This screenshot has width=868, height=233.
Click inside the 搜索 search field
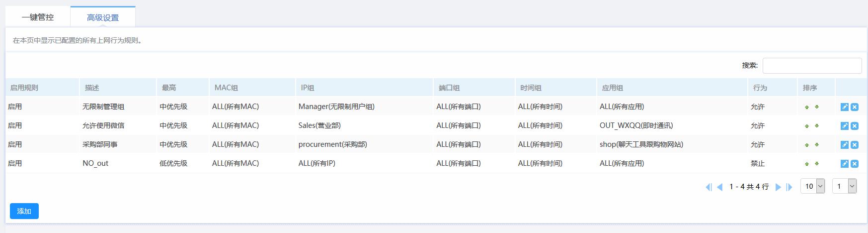coord(812,66)
